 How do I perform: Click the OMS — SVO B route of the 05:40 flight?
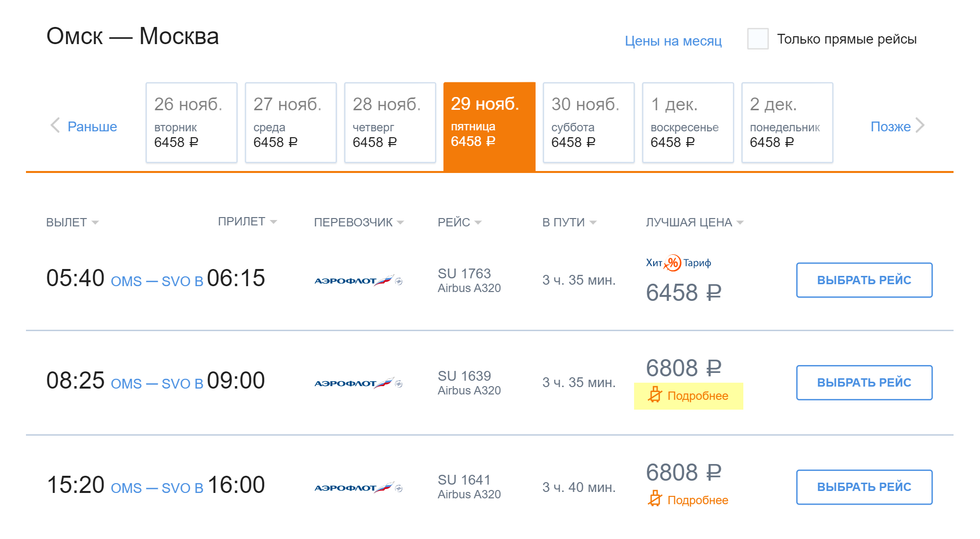[157, 281]
